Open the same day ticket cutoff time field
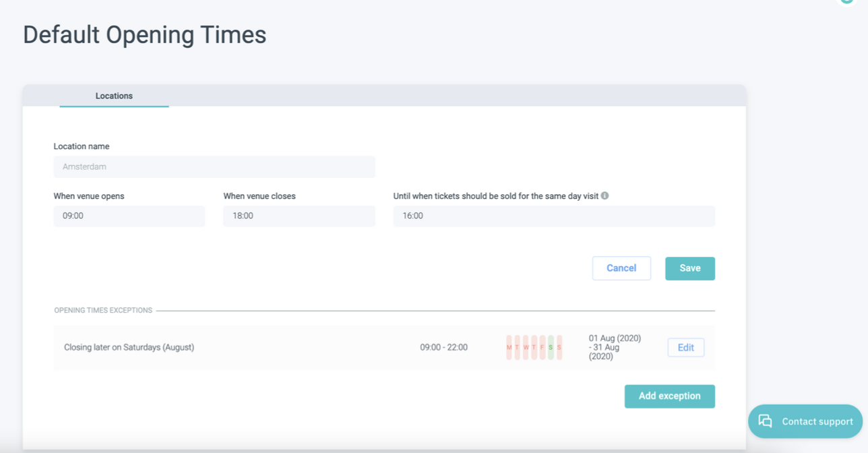This screenshot has width=868, height=453. pyautogui.click(x=553, y=216)
